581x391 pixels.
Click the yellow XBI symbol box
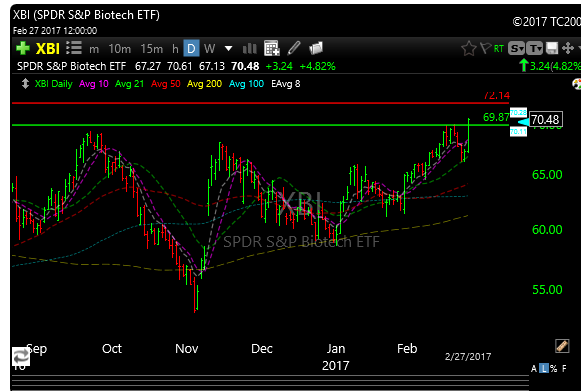click(x=48, y=49)
